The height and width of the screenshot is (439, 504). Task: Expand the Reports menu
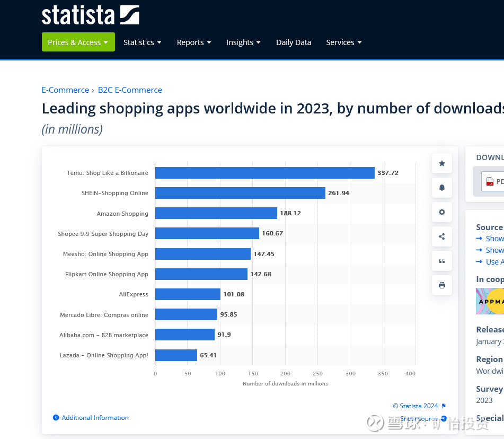click(x=194, y=42)
